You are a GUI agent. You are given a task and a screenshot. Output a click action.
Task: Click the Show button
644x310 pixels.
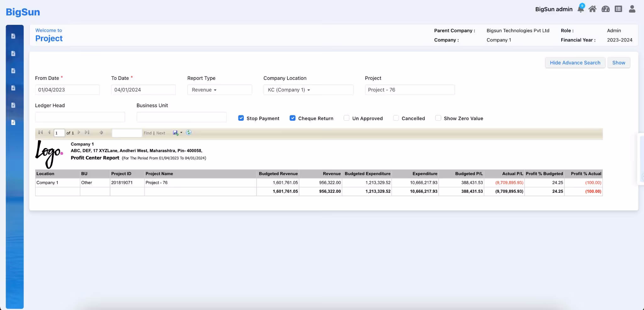tap(619, 63)
